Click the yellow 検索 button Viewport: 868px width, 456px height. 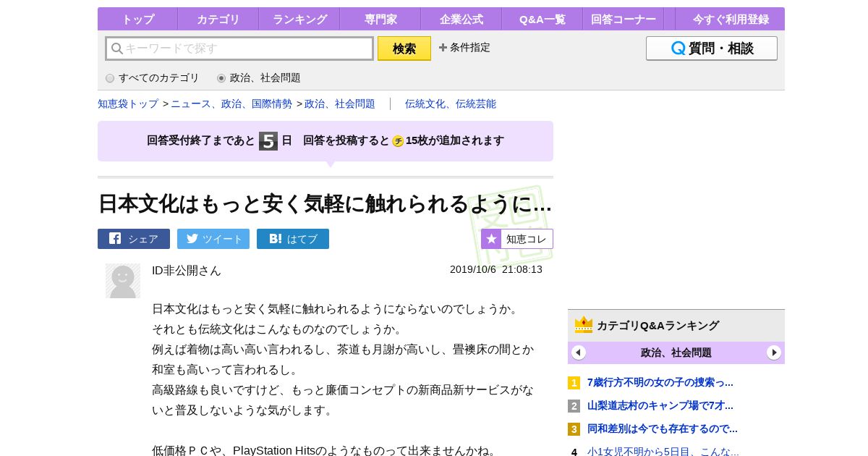(x=404, y=48)
